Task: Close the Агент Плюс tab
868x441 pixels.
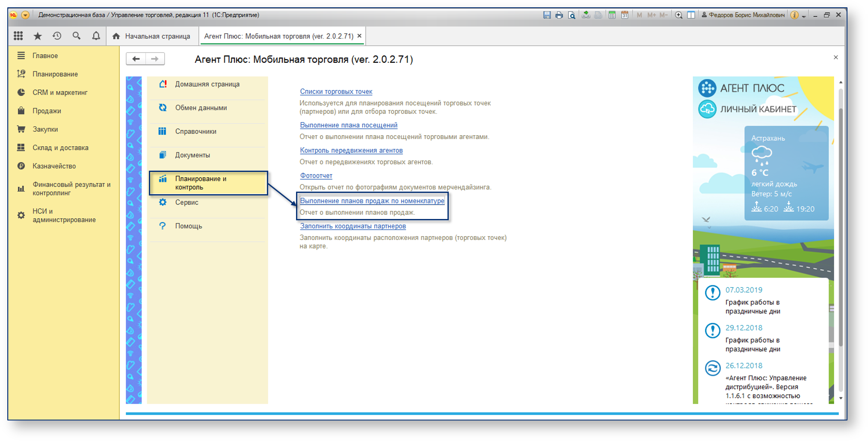Action: tap(359, 36)
